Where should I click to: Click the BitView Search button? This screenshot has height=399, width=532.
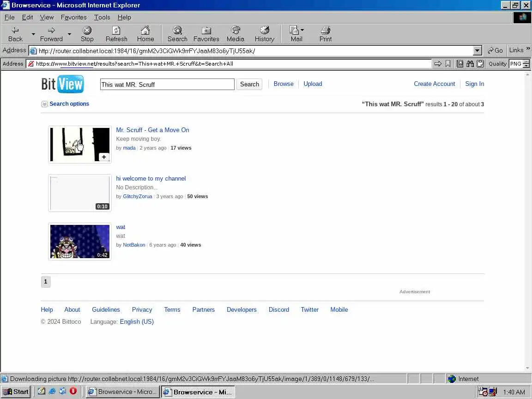tap(249, 84)
